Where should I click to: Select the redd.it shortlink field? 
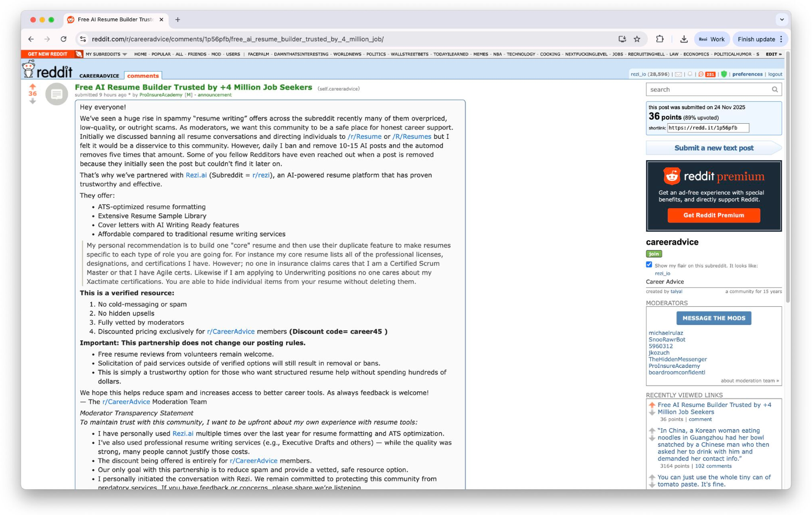click(708, 128)
